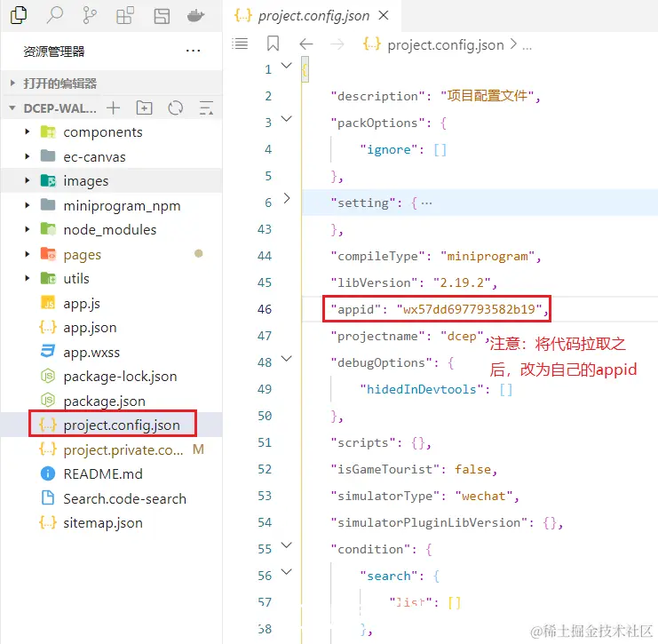Click the bookmark icon in editor toolbar
658x644 pixels.
[273, 44]
